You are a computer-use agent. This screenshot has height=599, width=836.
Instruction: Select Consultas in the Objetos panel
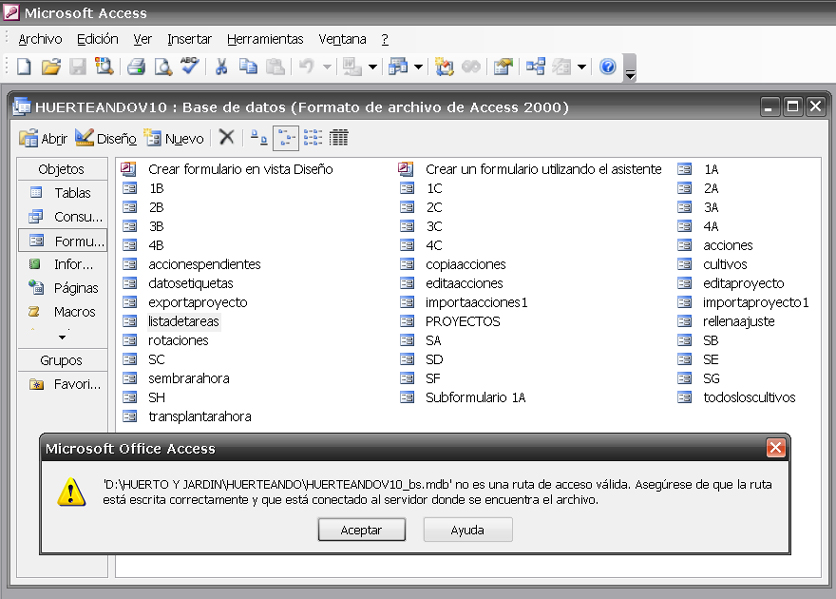point(63,217)
